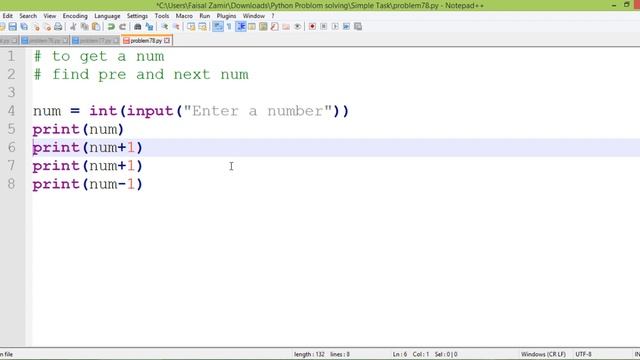Click the Zoom In toolbar icon

click(x=164, y=27)
